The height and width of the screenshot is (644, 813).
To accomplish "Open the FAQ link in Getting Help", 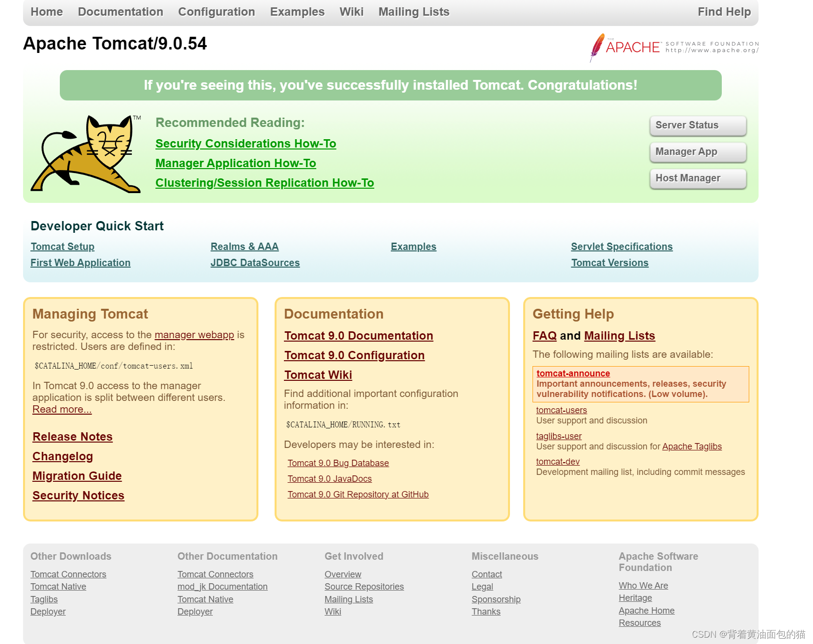I will pos(545,336).
